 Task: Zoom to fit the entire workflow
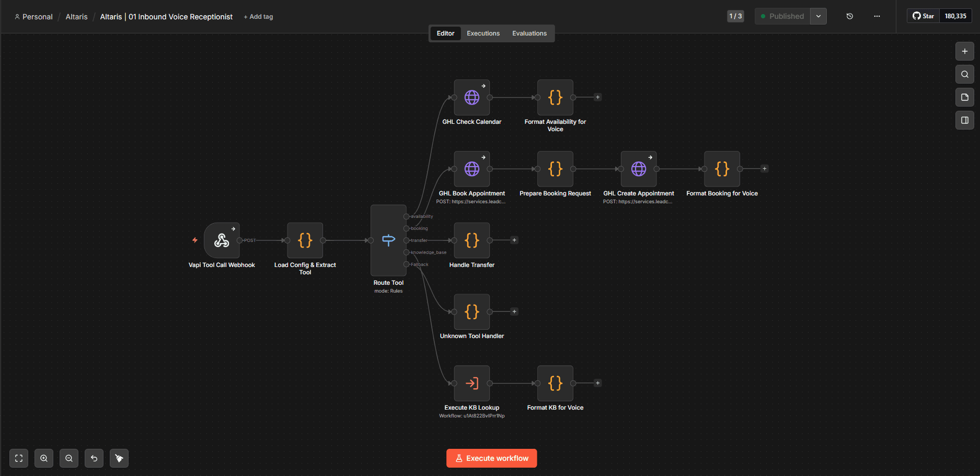click(x=18, y=458)
